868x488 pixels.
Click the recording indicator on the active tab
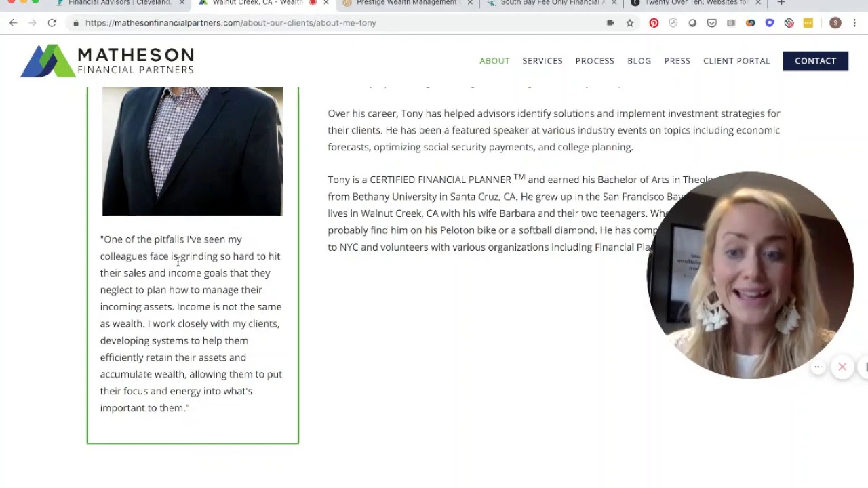click(x=313, y=3)
